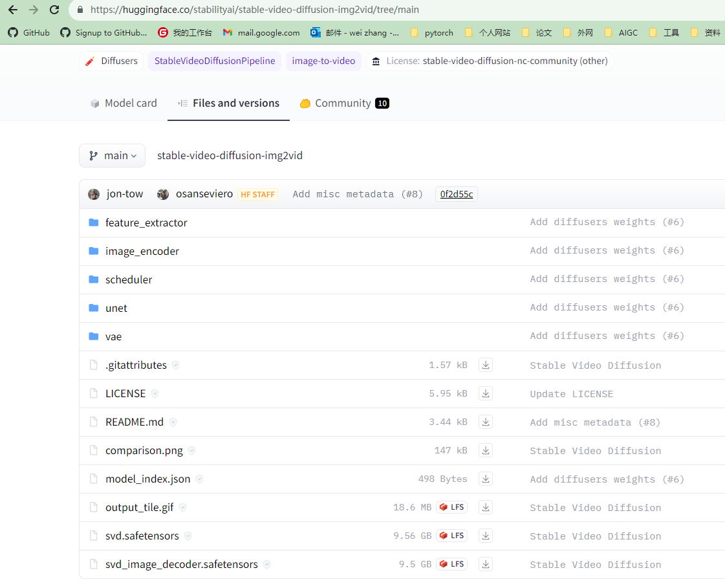Open the vae folder
This screenshot has height=588, width=725.
click(113, 336)
